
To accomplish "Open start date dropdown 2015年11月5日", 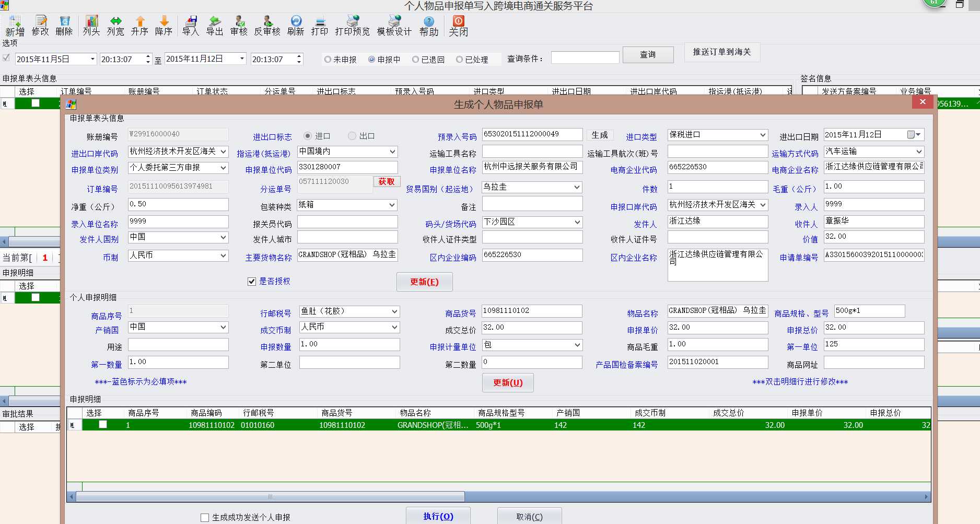I will coord(92,59).
